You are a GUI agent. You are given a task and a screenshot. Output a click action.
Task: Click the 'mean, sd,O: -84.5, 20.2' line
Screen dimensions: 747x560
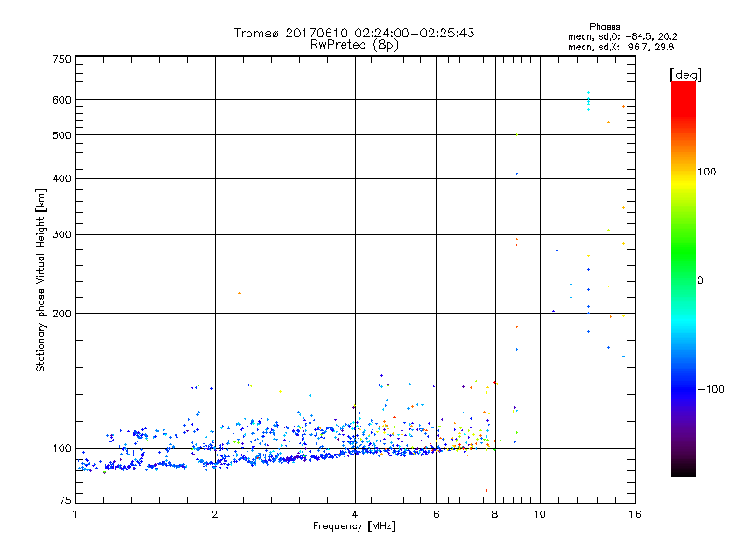pyautogui.click(x=622, y=36)
